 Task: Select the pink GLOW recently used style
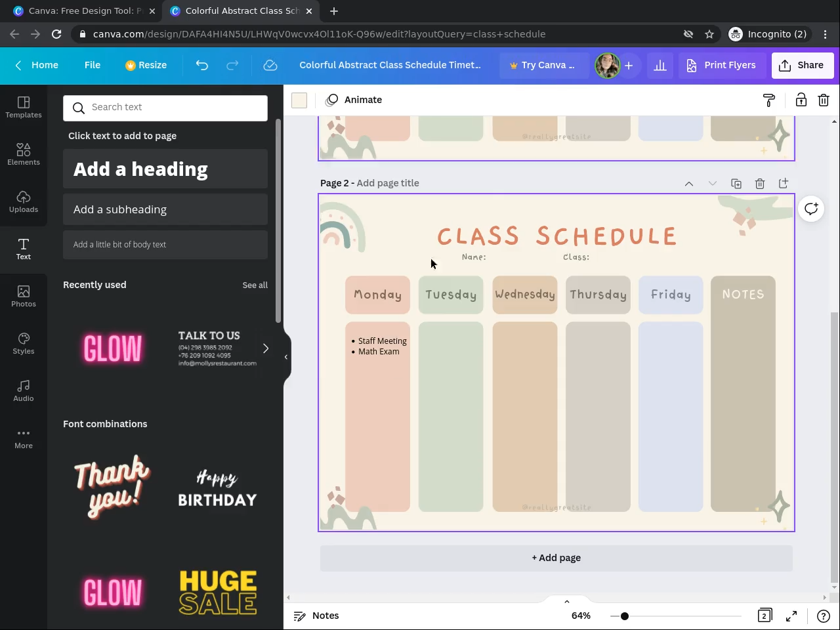pyautogui.click(x=113, y=348)
